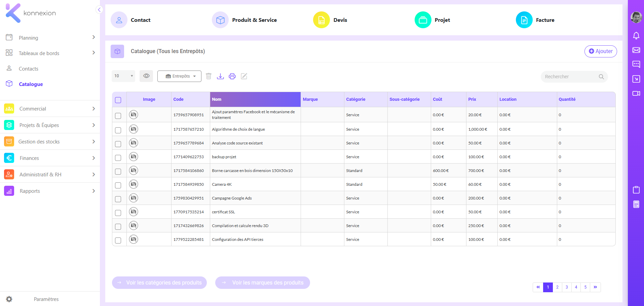The width and height of the screenshot is (644, 306).
Task: Open the envelope mail icon
Action: click(636, 50)
